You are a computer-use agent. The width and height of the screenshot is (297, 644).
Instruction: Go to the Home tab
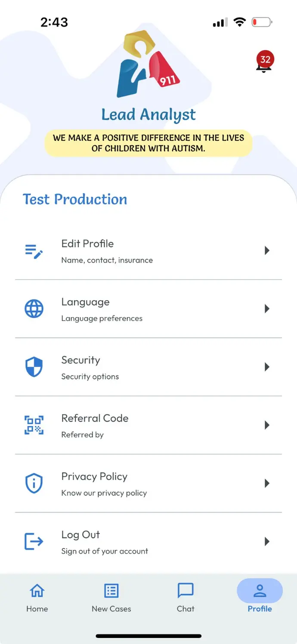coord(37,597)
